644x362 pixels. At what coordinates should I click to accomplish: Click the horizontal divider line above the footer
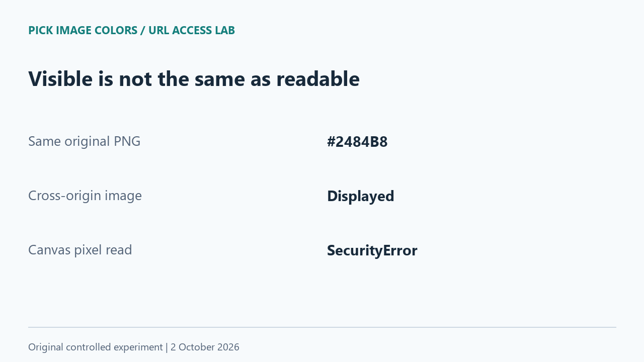coord(322,327)
